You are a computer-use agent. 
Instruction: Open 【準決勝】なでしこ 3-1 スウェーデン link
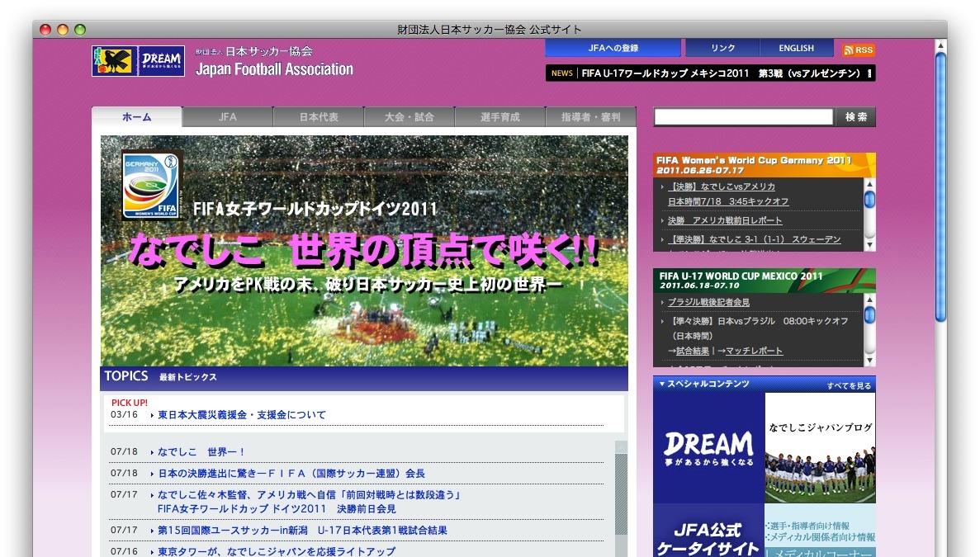(x=755, y=239)
